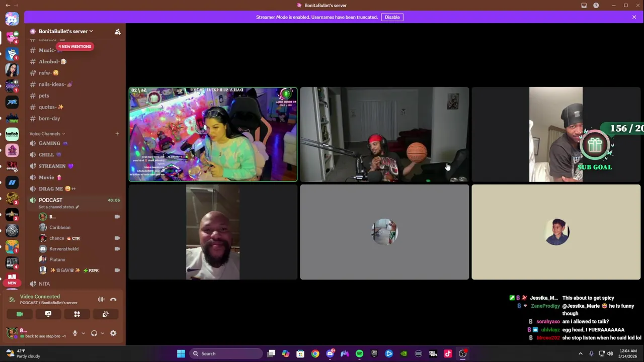Open OBS Studio from taskbar

(x=462, y=353)
